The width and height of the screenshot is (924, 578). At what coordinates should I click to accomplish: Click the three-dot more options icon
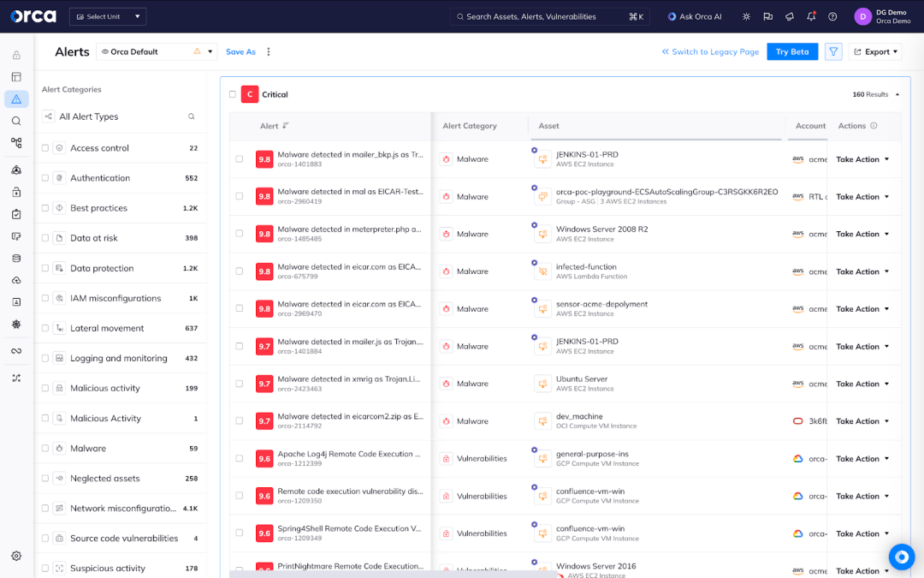coord(269,51)
